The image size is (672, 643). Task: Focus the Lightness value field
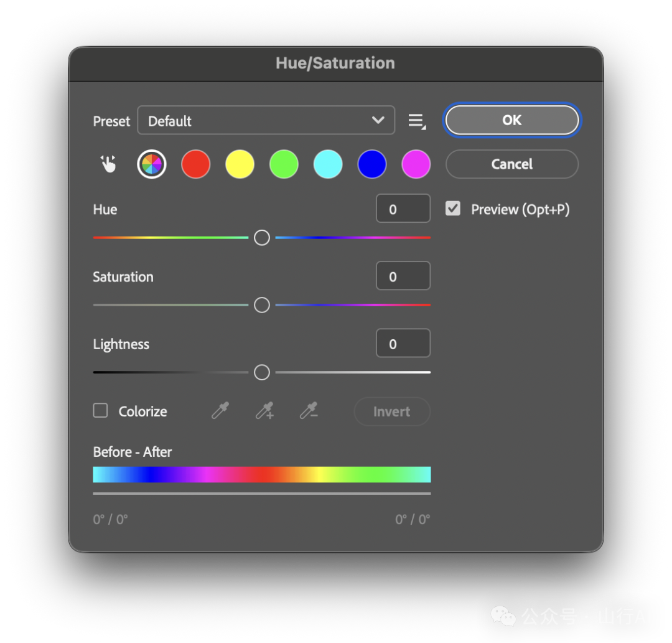(x=403, y=344)
